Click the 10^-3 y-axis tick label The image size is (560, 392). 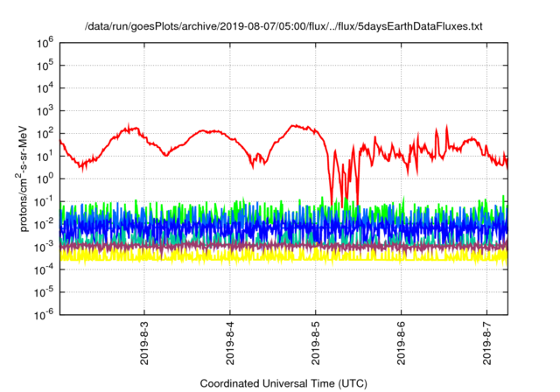[45, 247]
